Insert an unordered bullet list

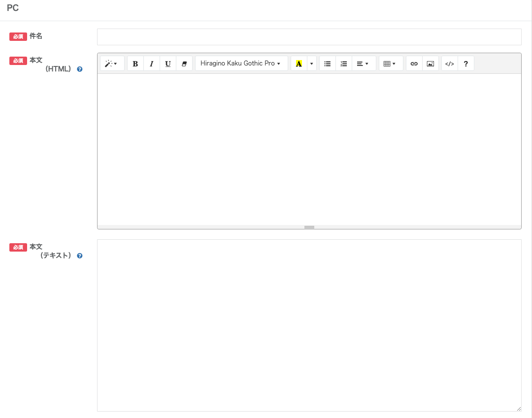(328, 64)
